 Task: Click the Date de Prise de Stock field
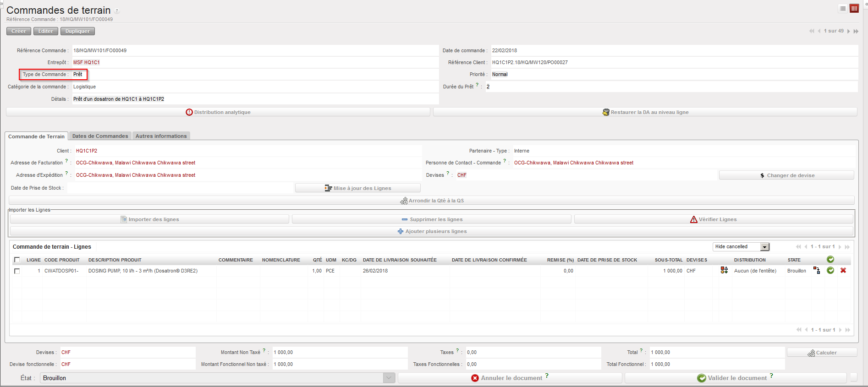pos(180,188)
